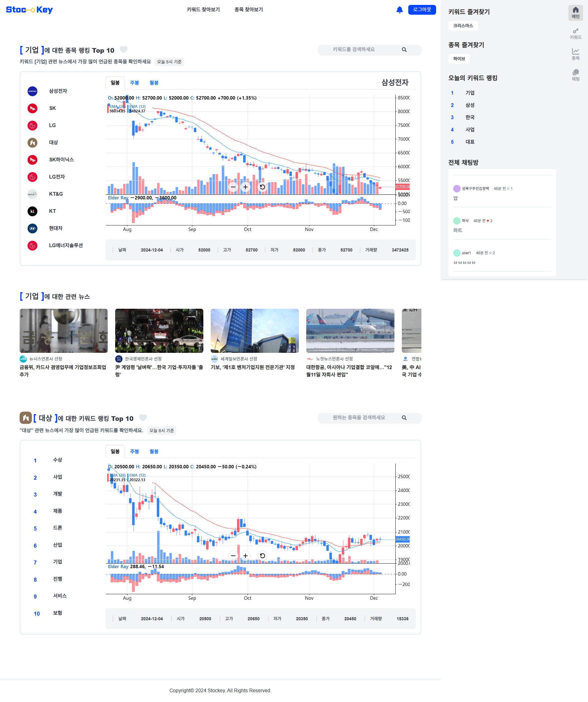Like the 파삭 chat message heart
Image resolution: width=588 pixels, height=702 pixels.
pos(488,221)
